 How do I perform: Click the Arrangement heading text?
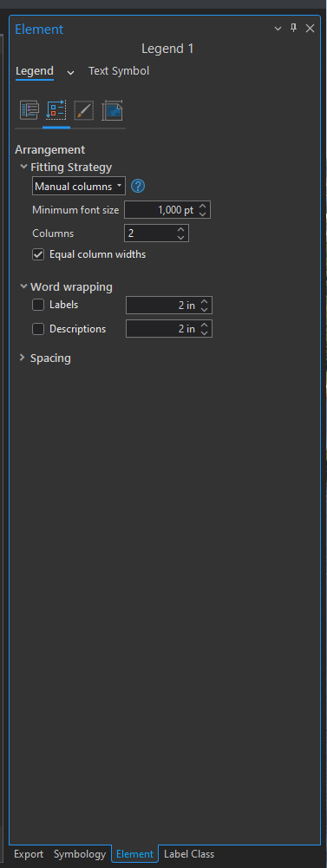[x=49, y=149]
